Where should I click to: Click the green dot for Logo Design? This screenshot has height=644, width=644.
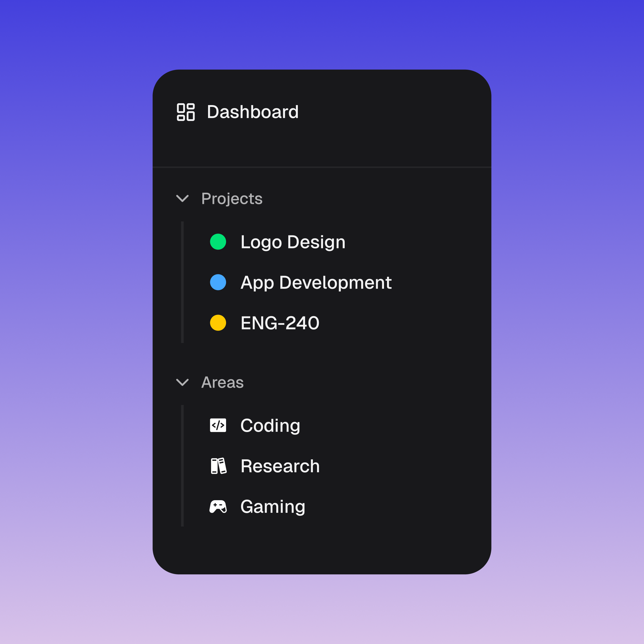coord(218,242)
